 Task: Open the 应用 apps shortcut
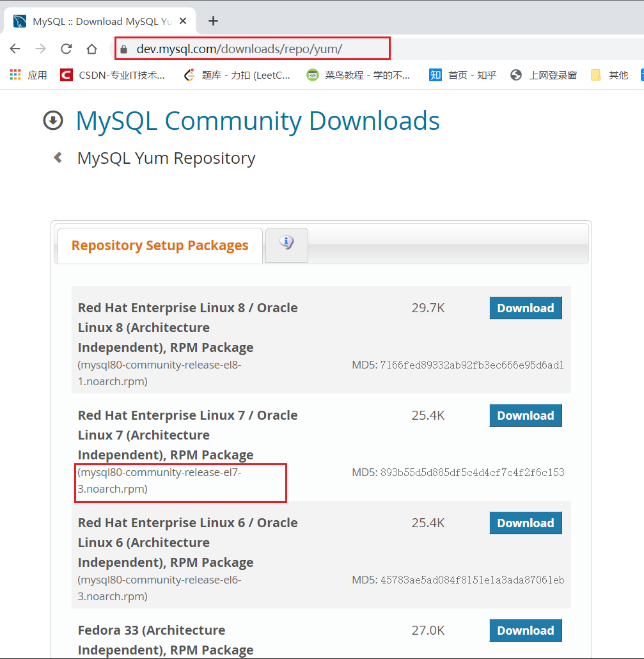pyautogui.click(x=29, y=75)
